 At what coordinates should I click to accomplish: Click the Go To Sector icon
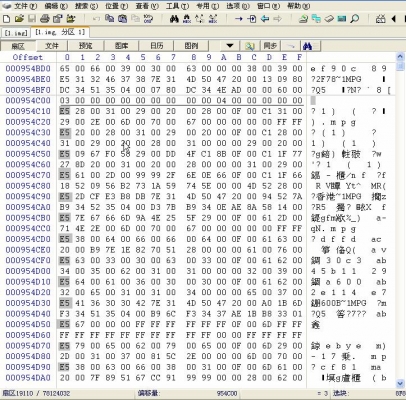click(252, 19)
